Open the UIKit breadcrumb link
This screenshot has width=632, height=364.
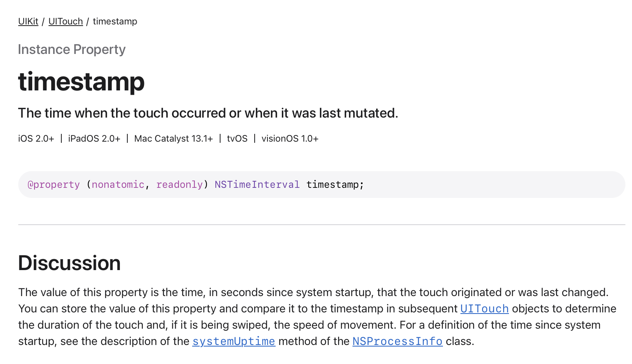[28, 21]
